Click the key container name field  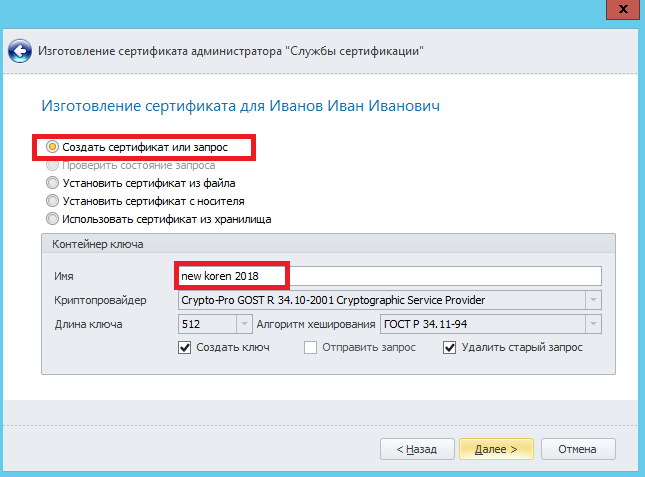[x=390, y=276]
